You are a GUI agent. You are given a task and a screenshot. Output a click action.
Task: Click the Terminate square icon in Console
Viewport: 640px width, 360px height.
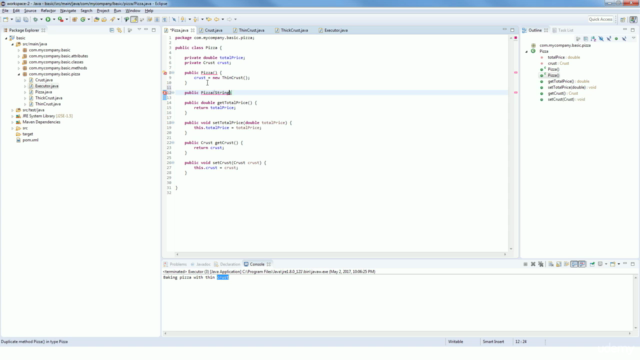pos(525,264)
